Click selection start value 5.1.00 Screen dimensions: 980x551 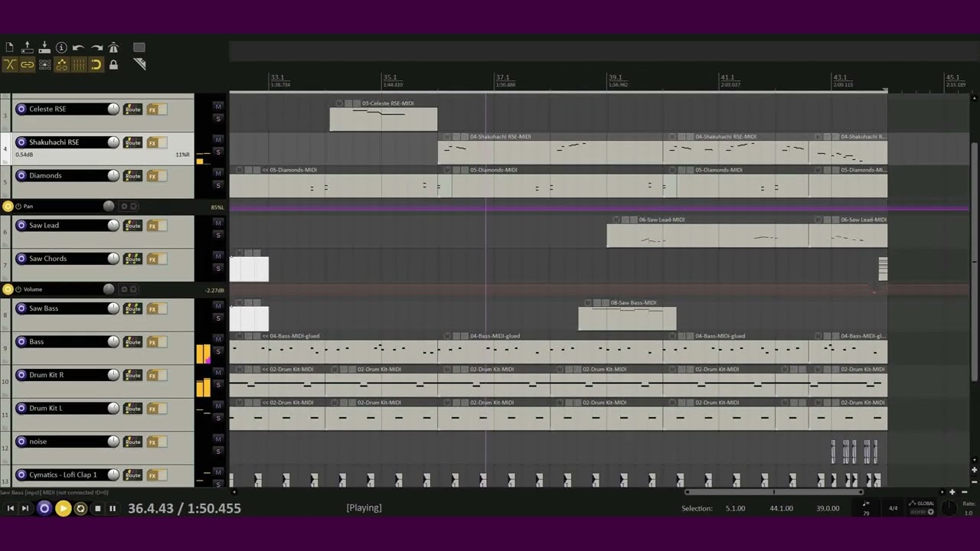[x=735, y=508]
